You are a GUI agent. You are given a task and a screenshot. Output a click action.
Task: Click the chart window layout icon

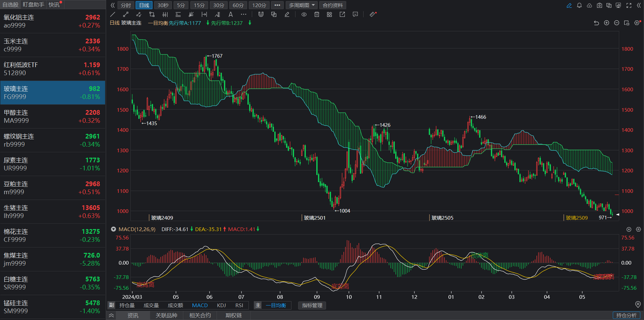(626, 23)
